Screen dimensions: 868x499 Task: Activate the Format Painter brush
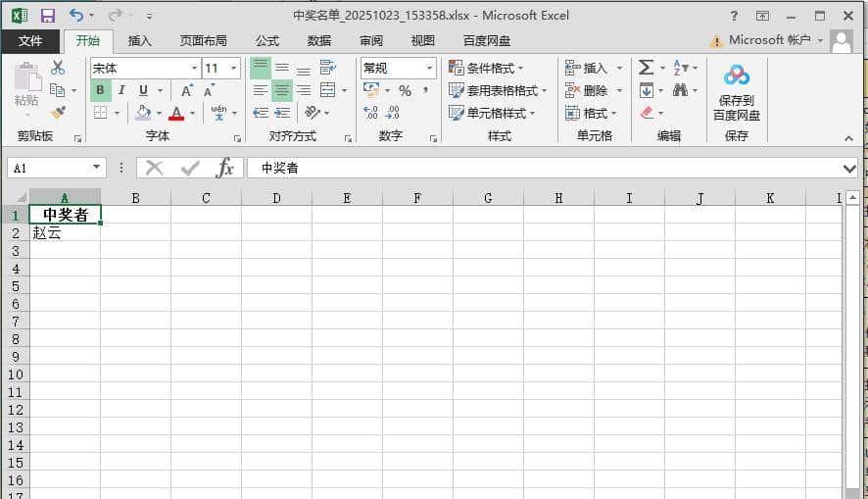[58, 113]
